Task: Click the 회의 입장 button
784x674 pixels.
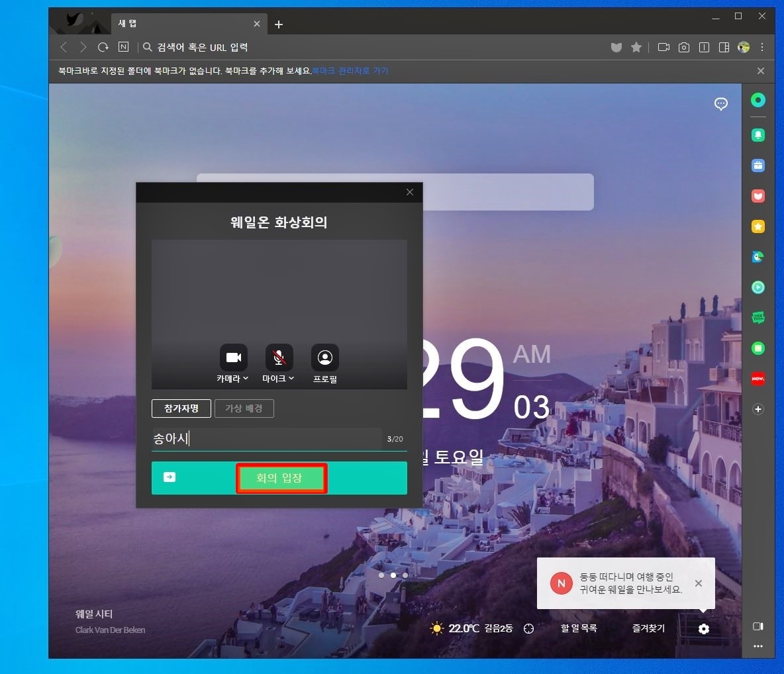Action: pos(279,478)
